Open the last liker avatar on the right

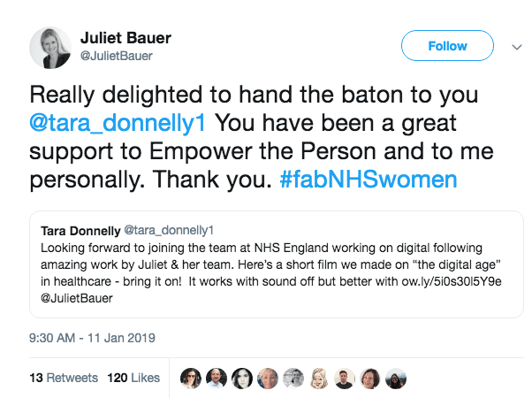397,378
